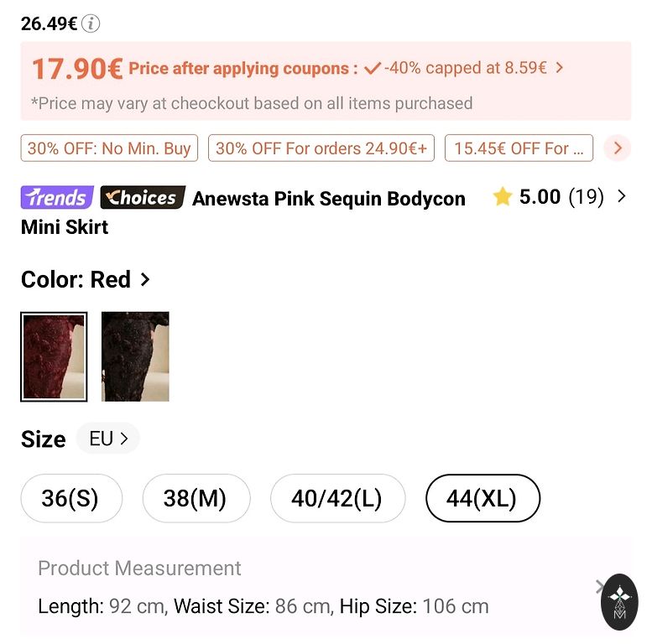Pick size 44(XL)
This screenshot has height=644, width=652.
482,498
